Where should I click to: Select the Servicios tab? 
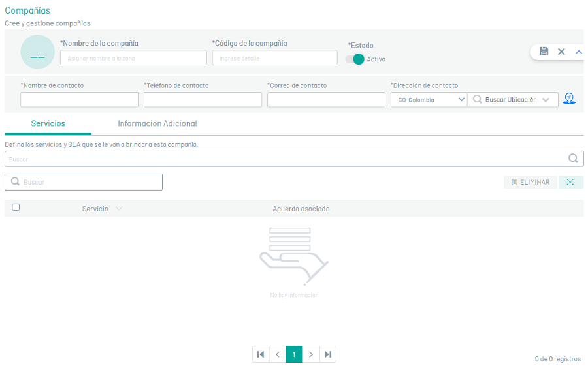pyautogui.click(x=48, y=123)
